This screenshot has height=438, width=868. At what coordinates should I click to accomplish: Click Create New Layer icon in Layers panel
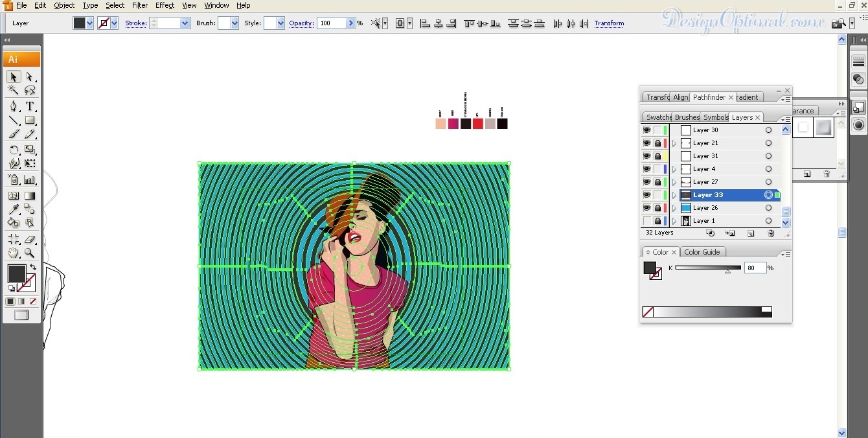coord(751,233)
